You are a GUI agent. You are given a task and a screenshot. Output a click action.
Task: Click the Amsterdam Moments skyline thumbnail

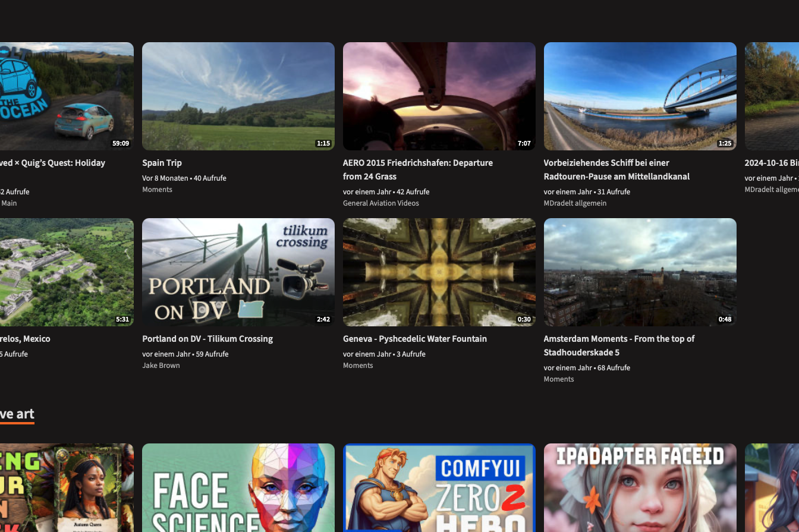tap(640, 272)
